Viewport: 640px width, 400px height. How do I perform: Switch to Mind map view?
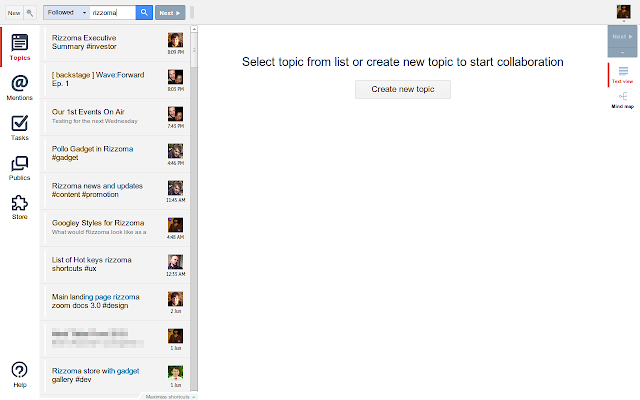(x=622, y=99)
